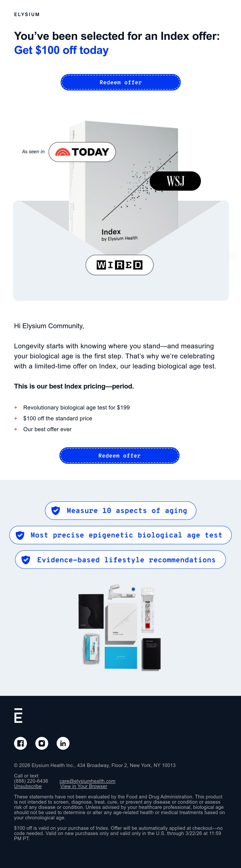Click care@elysiumhealth.com email link

coord(88,781)
